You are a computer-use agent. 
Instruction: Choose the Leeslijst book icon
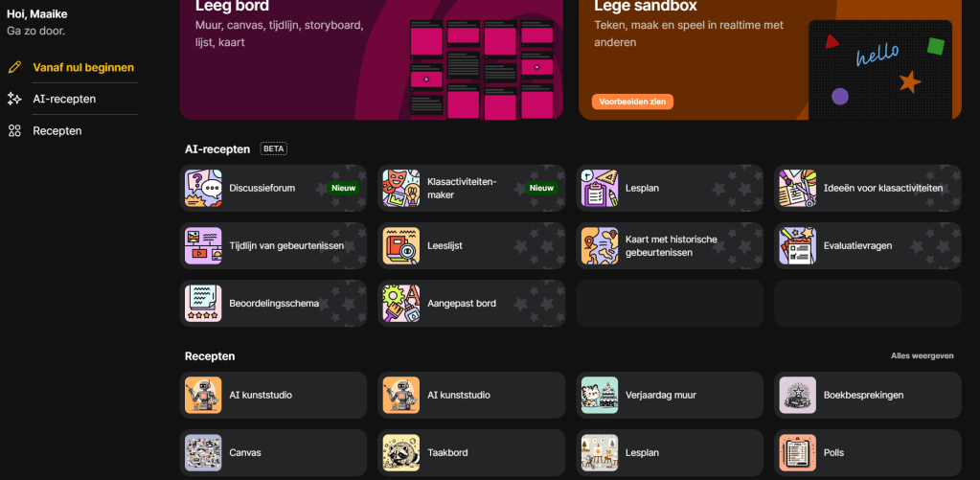(x=401, y=245)
